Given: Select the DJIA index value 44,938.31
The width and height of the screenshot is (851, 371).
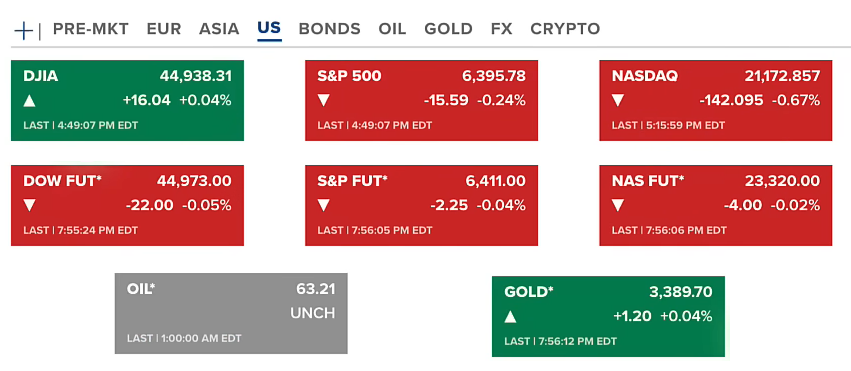Looking at the screenshot, I should [x=195, y=76].
